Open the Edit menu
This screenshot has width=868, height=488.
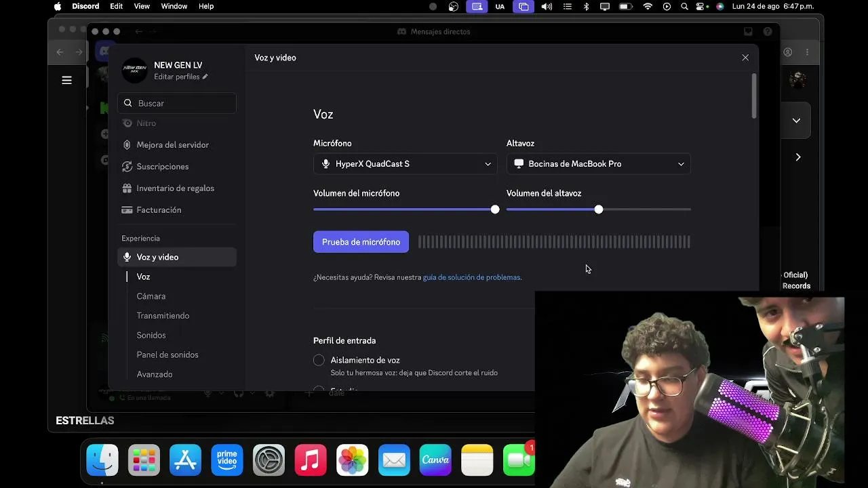117,7
